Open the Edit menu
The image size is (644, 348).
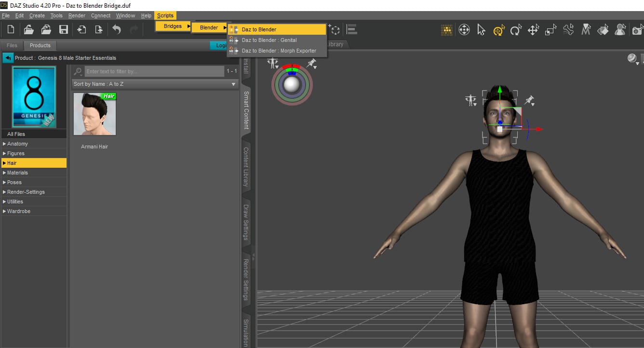[19, 15]
